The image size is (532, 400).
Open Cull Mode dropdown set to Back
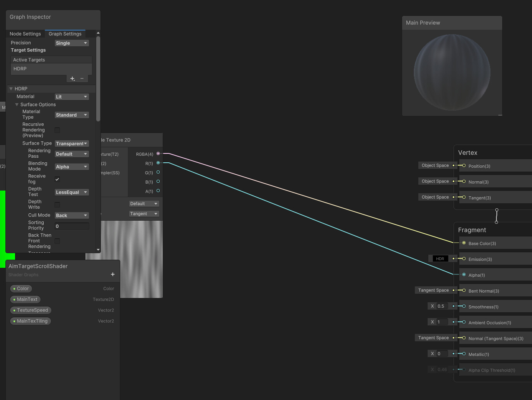click(72, 215)
